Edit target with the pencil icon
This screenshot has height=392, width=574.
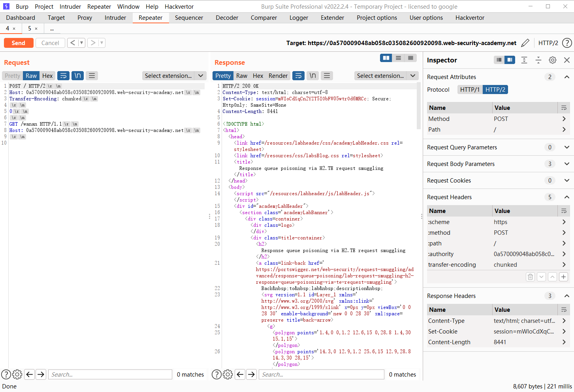tap(525, 43)
